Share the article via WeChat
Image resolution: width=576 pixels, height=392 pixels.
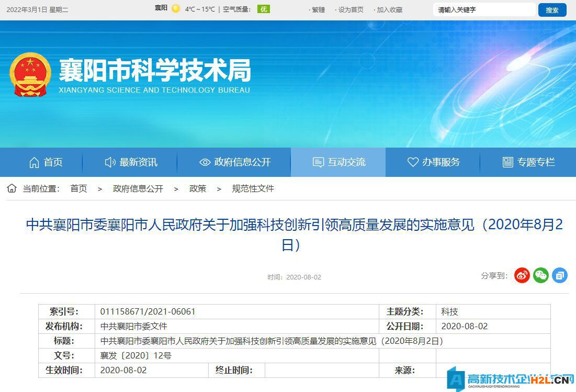pyautogui.click(x=541, y=275)
